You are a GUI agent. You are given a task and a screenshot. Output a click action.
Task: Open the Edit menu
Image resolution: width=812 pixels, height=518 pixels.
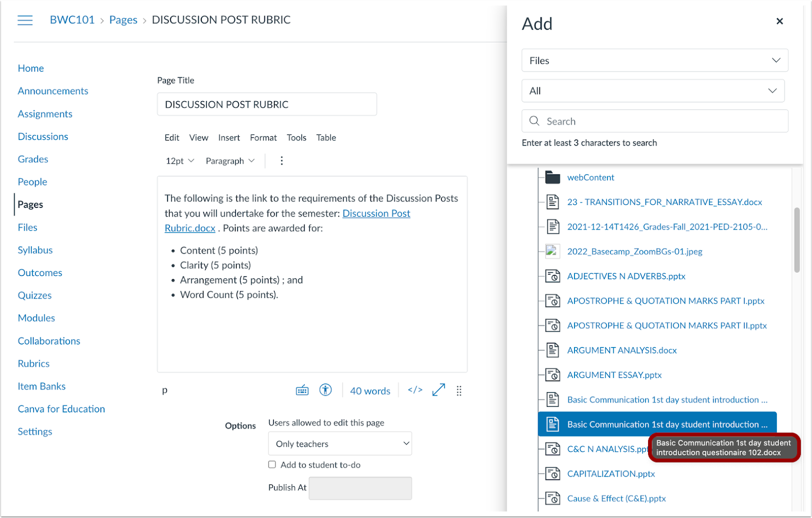click(172, 137)
